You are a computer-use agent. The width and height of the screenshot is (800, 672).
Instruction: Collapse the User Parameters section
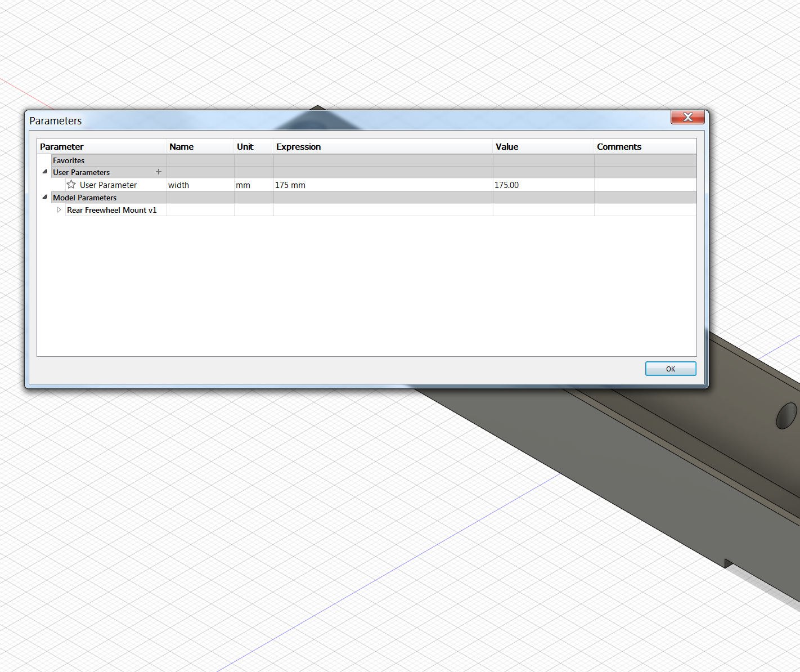(44, 172)
